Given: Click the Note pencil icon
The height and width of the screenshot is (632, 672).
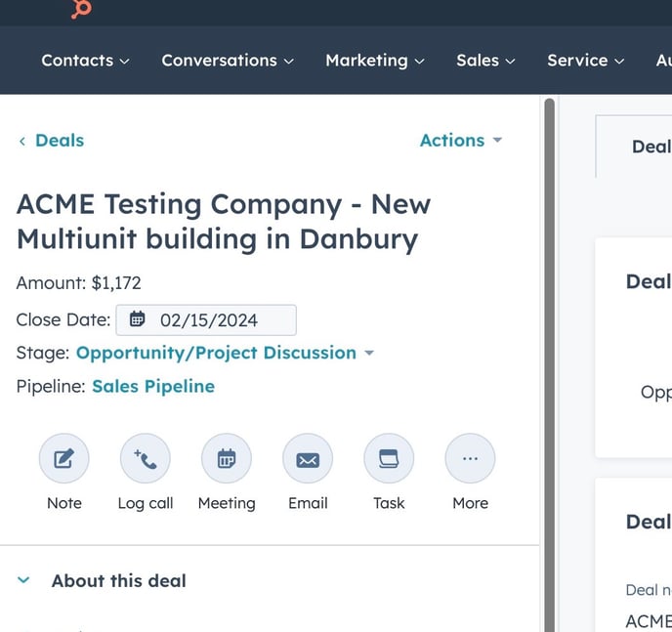Looking at the screenshot, I should click(64, 459).
